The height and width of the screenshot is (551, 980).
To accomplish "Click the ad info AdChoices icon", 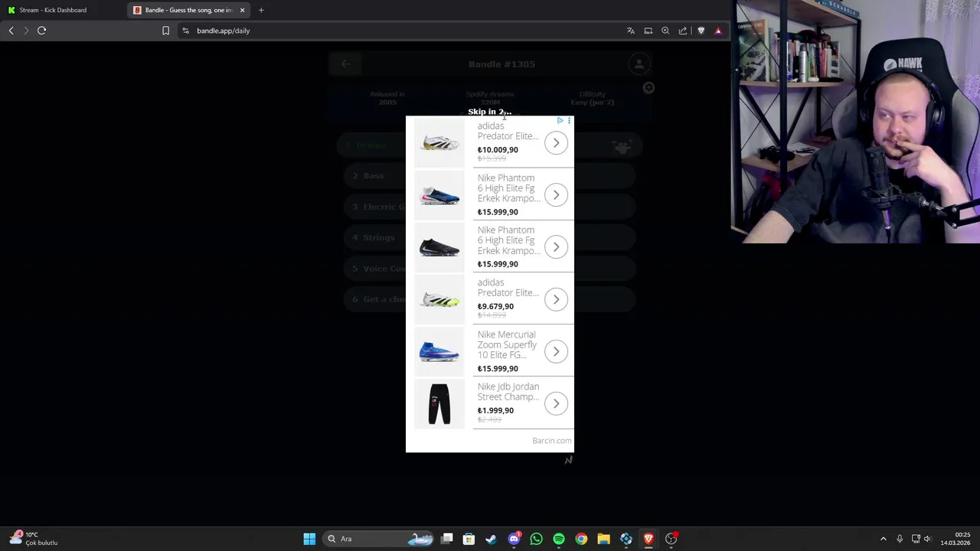I will click(x=560, y=120).
